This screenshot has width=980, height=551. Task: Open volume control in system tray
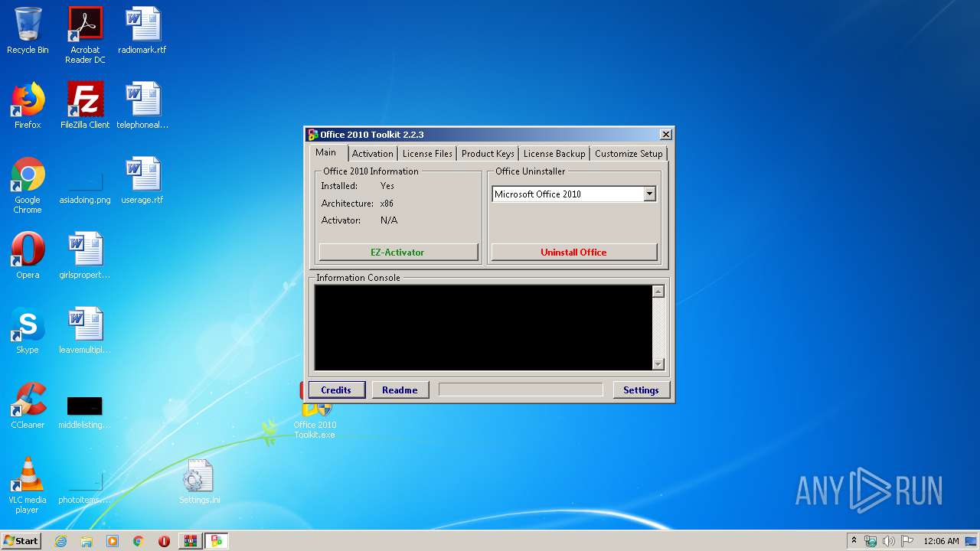[889, 541]
